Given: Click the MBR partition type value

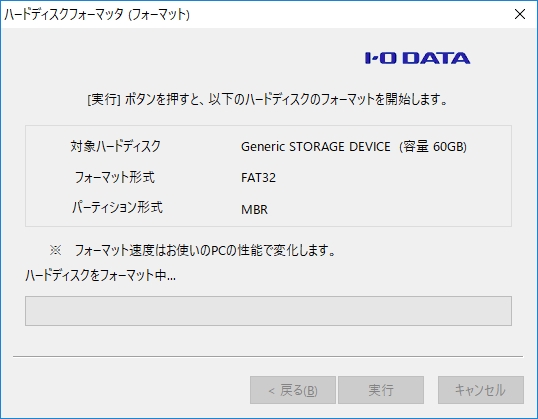Looking at the screenshot, I should pos(254,209).
